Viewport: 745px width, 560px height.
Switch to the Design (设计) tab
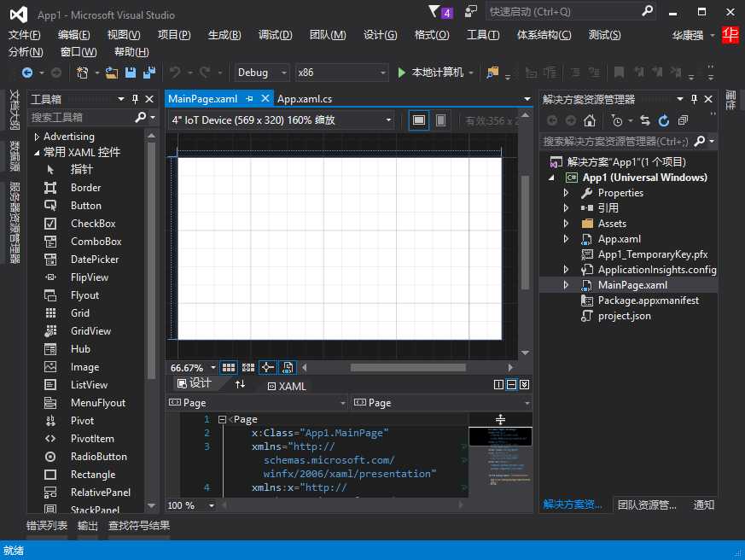pos(195,383)
